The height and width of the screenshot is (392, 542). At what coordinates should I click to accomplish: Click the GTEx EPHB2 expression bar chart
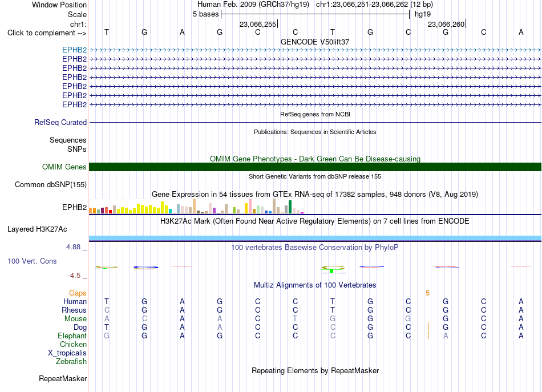click(196, 206)
